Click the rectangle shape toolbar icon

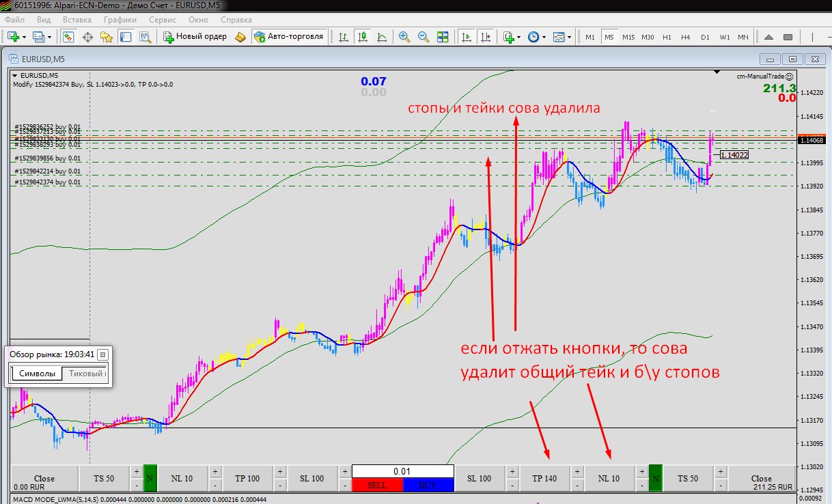tap(788, 36)
